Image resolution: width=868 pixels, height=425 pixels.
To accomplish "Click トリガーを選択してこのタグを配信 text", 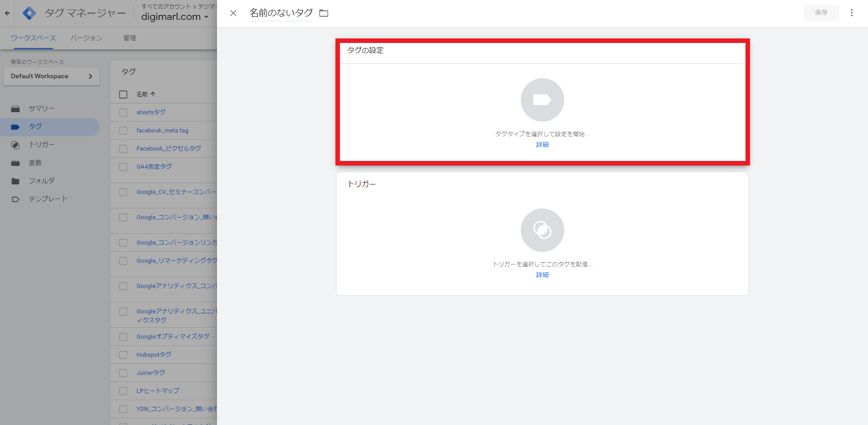I will pos(542,264).
